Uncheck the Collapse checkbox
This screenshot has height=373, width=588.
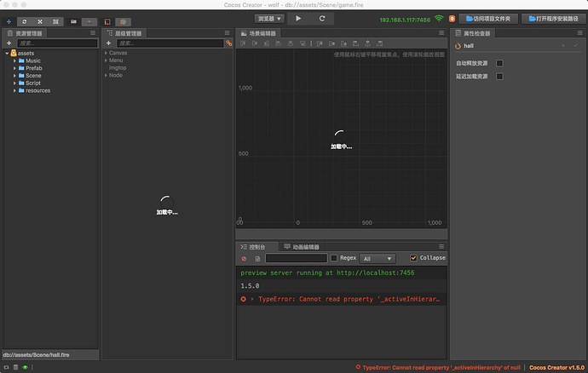413,258
